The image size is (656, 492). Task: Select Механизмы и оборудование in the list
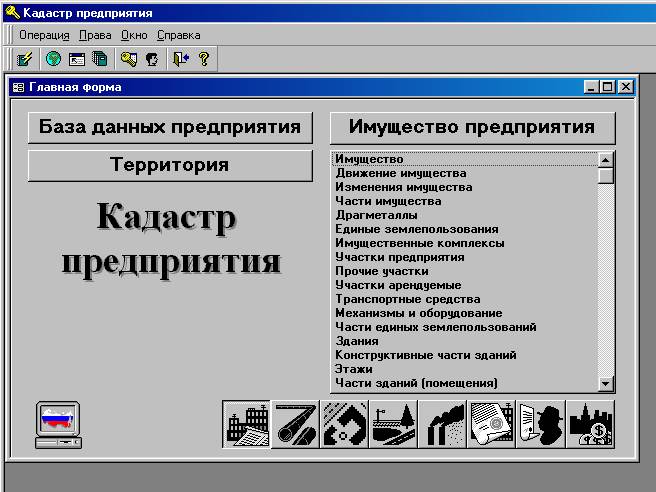pos(465,313)
